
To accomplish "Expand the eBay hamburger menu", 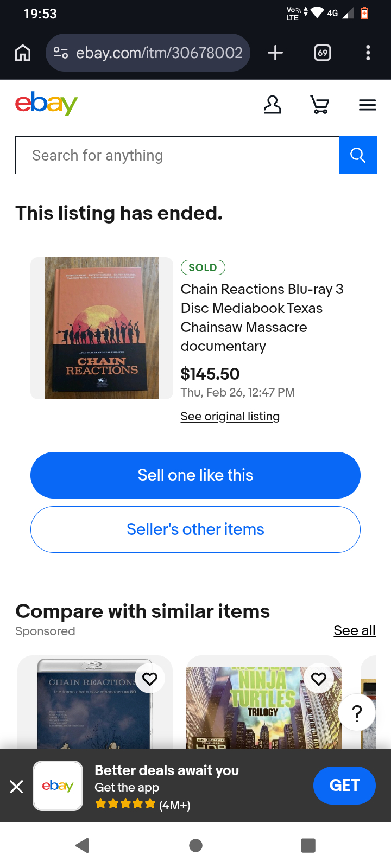I will (367, 105).
